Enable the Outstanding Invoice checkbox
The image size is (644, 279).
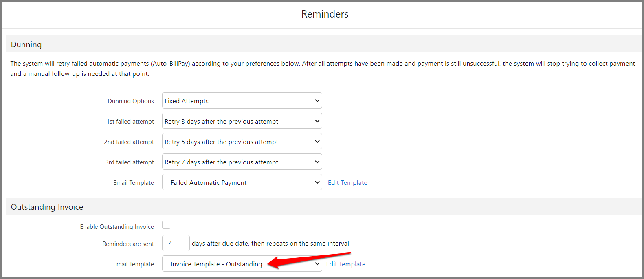pyautogui.click(x=166, y=225)
